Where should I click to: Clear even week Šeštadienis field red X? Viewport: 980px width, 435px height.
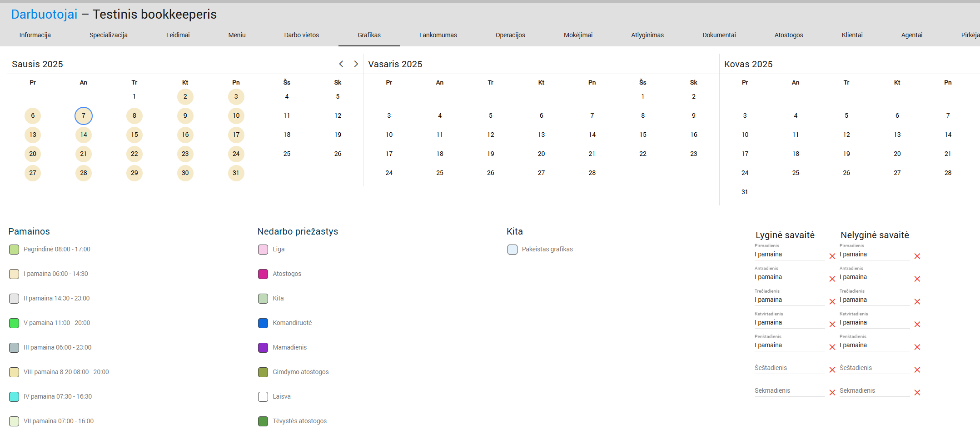[x=832, y=370]
